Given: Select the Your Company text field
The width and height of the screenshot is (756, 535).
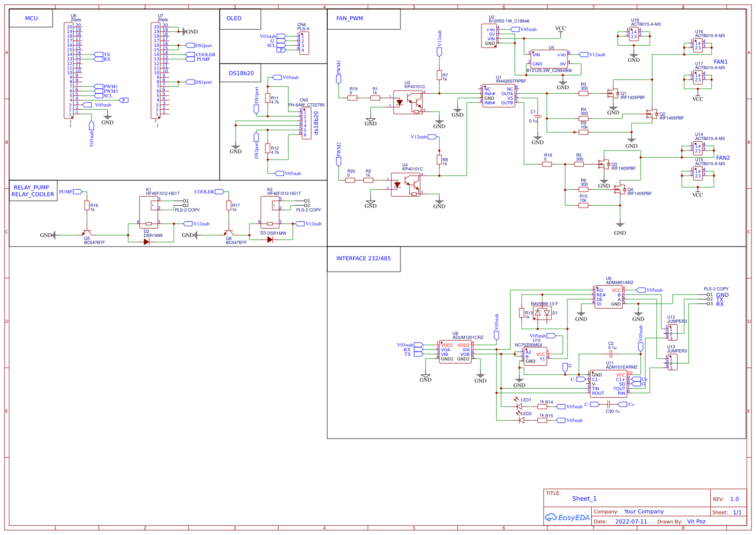Looking at the screenshot, I should coord(643,511).
